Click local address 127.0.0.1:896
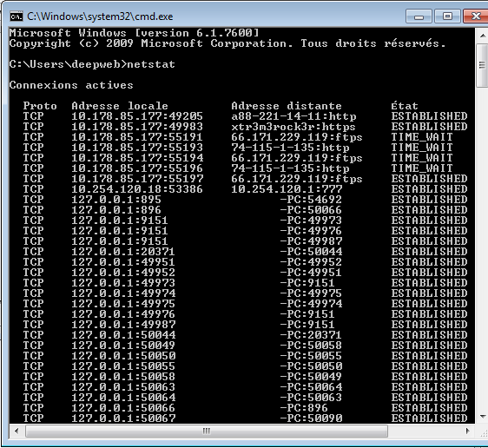 116,210
